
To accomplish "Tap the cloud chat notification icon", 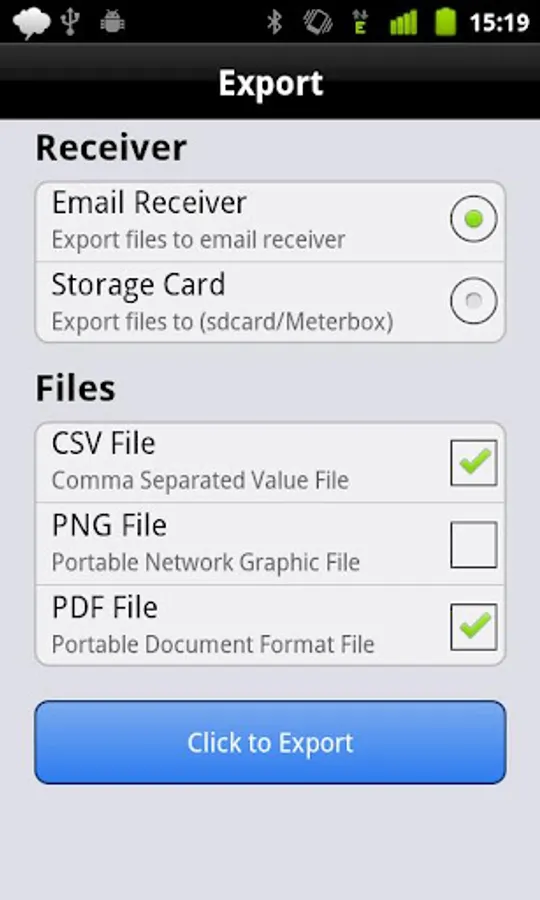I will (x=32, y=23).
